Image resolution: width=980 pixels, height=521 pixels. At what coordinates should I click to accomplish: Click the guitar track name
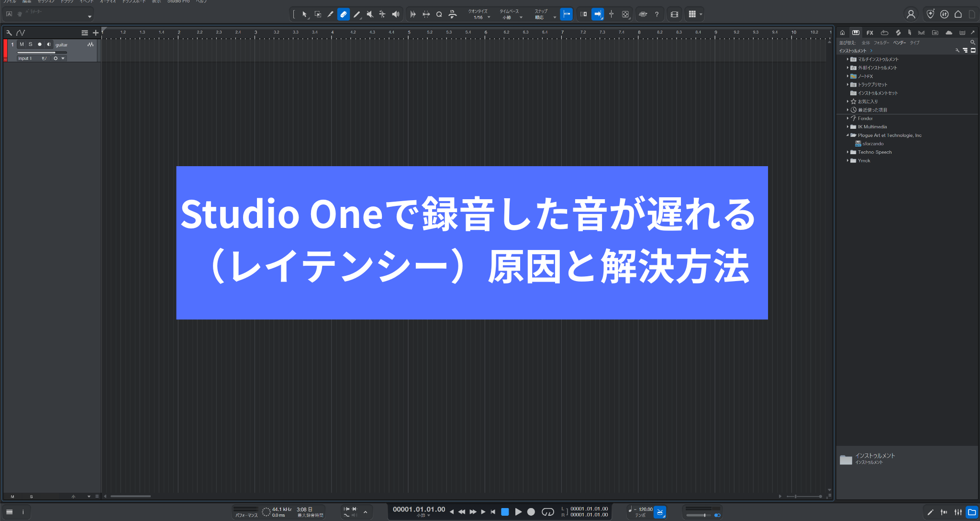61,45
